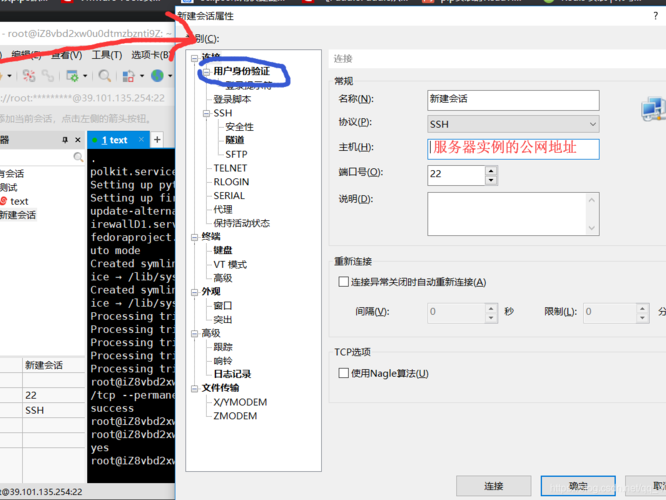Open the 查看(V) menu in Xshell
This screenshot has height=500, width=666.
67,55
